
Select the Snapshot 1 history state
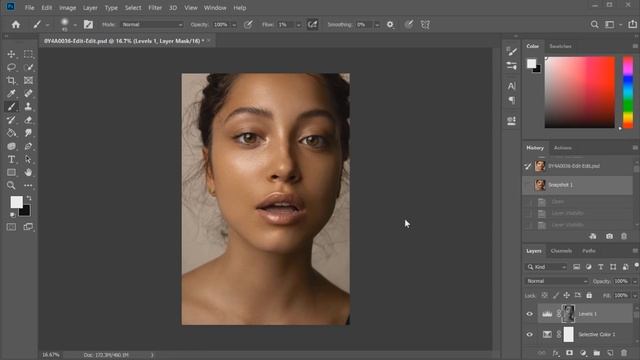coord(578,185)
